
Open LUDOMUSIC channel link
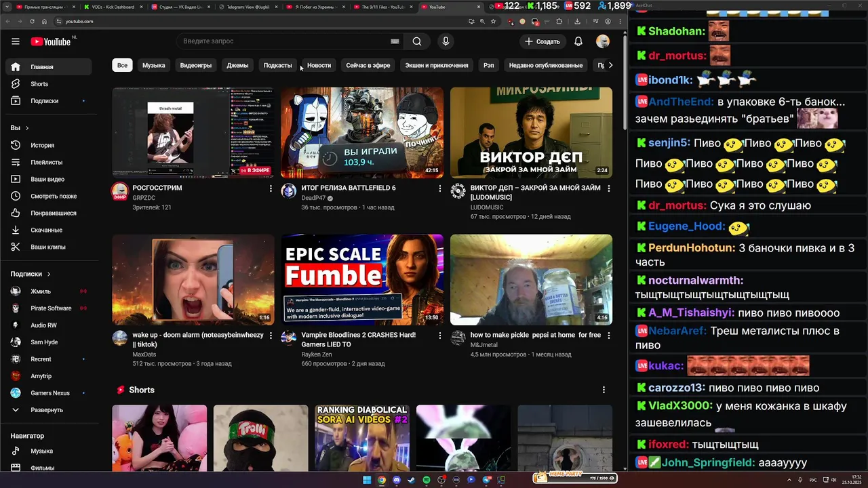[487, 207]
